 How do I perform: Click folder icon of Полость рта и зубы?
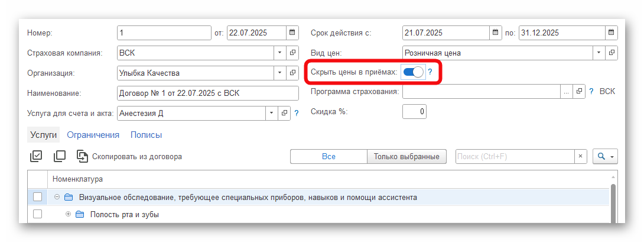(80, 214)
